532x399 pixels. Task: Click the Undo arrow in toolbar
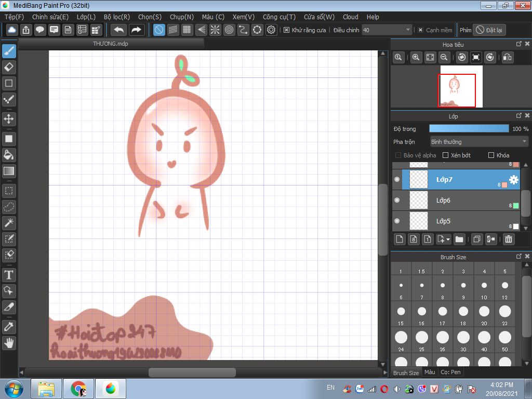tap(119, 30)
